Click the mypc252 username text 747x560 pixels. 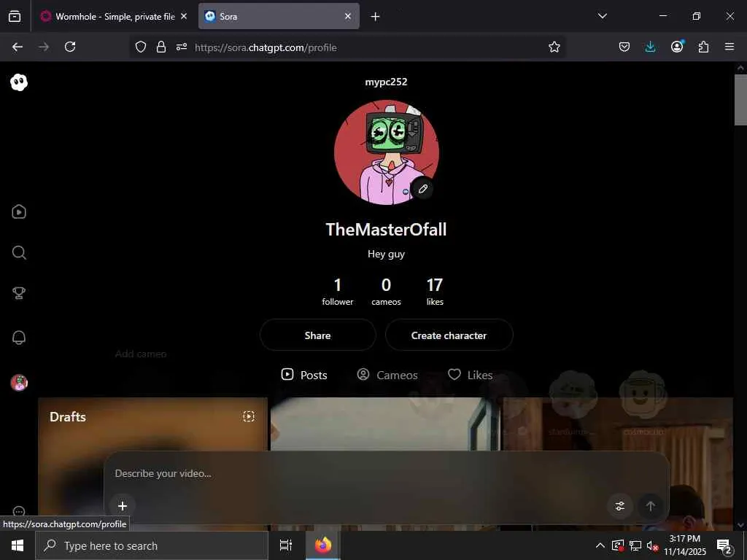pyautogui.click(x=387, y=82)
